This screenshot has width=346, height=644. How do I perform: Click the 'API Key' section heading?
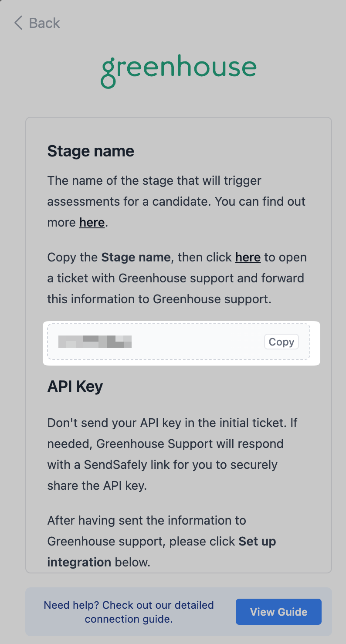(75, 386)
